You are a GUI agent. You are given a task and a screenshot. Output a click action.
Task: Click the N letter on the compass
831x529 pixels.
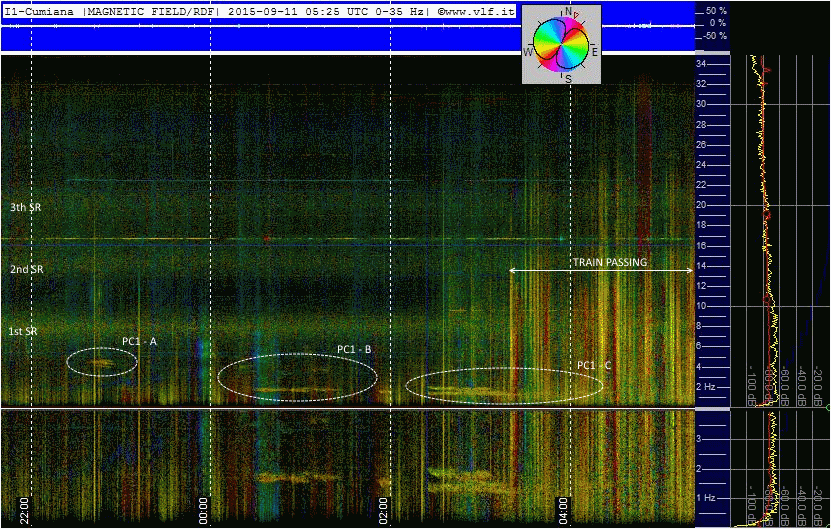pyautogui.click(x=568, y=11)
